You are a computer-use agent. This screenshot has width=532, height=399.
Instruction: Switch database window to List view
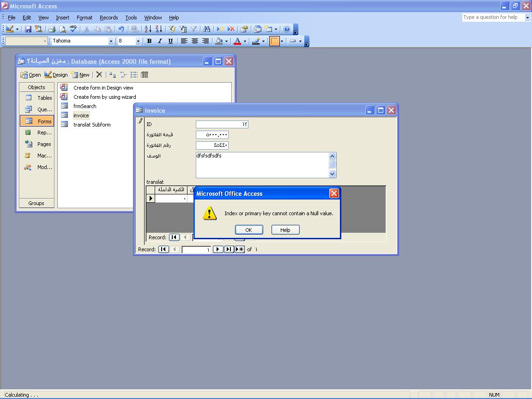point(134,75)
